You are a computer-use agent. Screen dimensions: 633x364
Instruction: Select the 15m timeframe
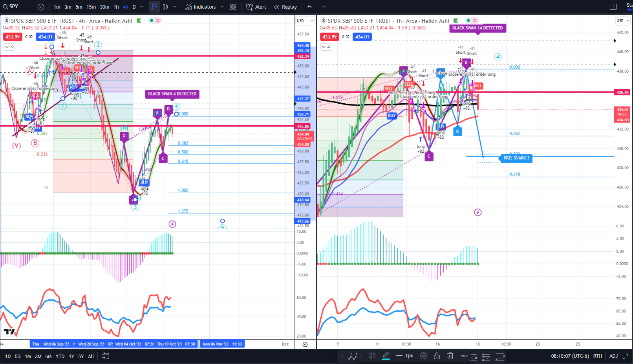(x=91, y=7)
